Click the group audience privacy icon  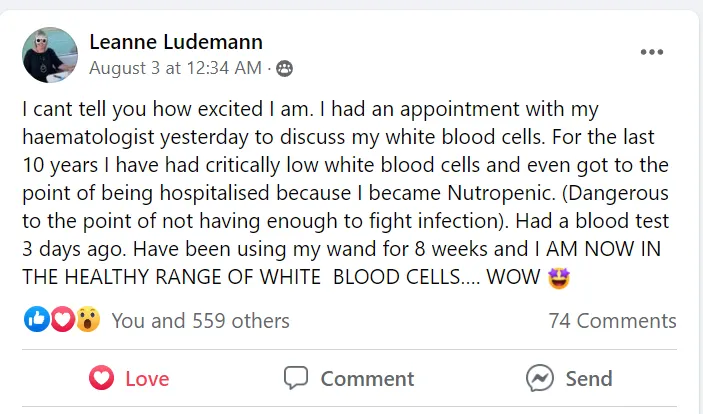(x=285, y=68)
